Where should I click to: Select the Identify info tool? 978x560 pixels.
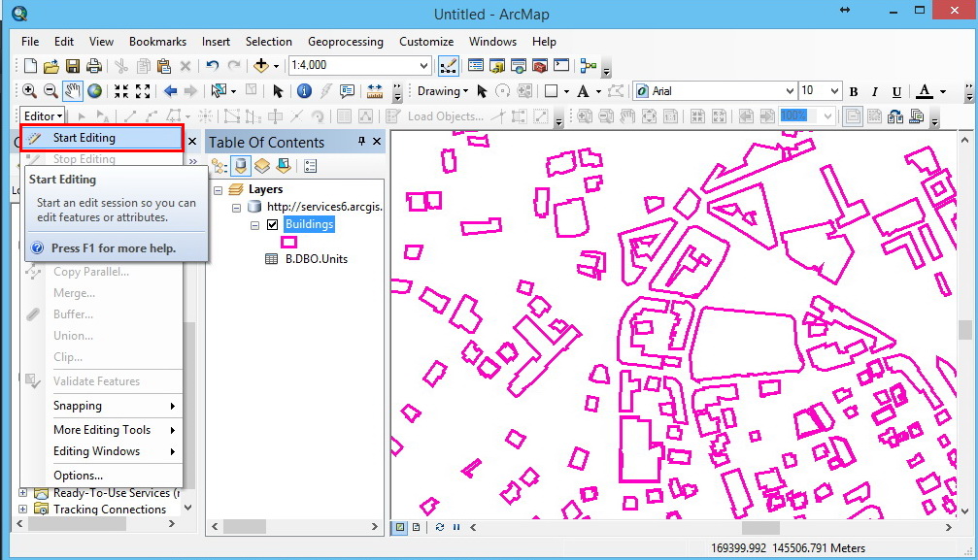[304, 91]
